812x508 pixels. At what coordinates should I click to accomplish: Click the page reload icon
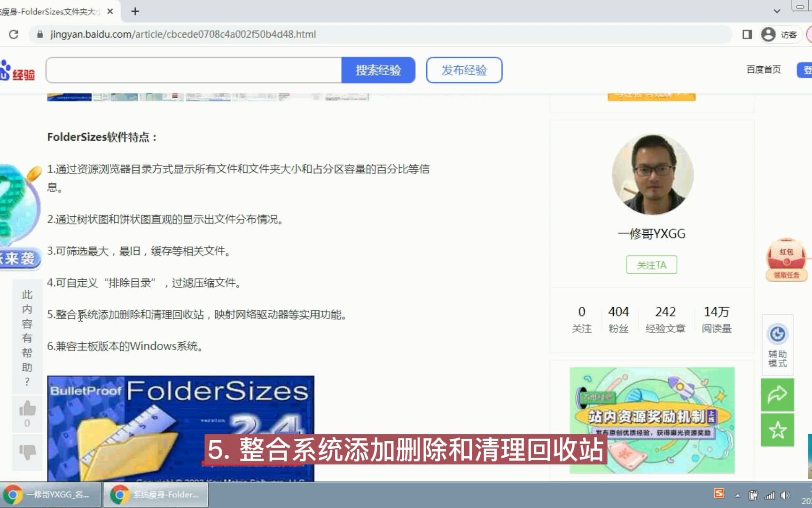coord(14,34)
